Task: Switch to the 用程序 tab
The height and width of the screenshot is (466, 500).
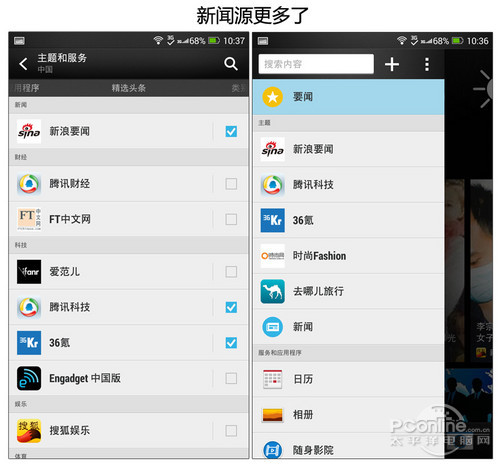Action: [26, 88]
